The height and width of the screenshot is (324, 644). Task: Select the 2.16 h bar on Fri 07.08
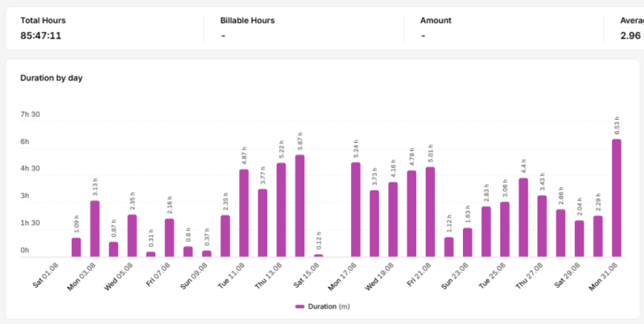click(169, 238)
